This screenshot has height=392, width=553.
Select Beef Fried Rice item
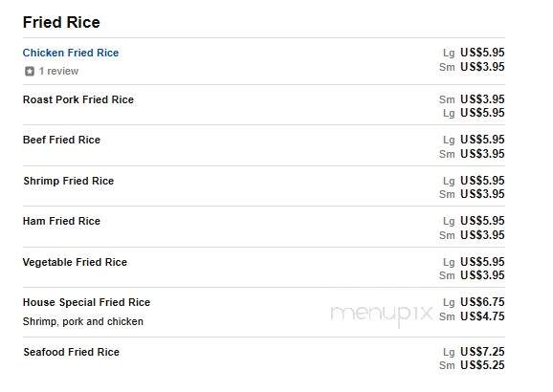pyautogui.click(x=62, y=140)
